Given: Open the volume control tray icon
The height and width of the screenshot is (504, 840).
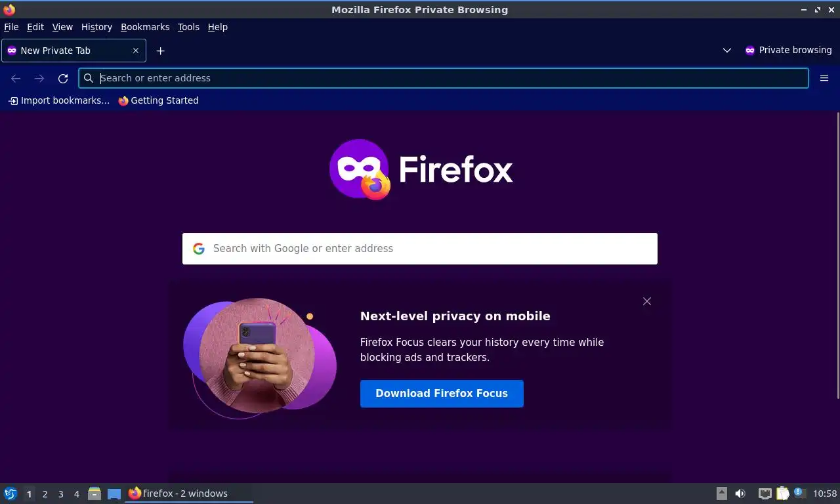Looking at the screenshot, I should click(x=740, y=493).
